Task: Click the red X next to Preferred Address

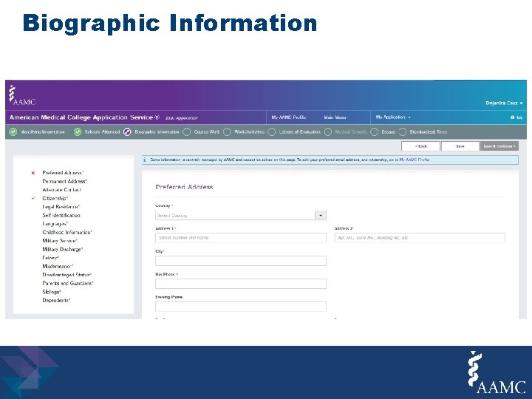Action: click(x=33, y=173)
